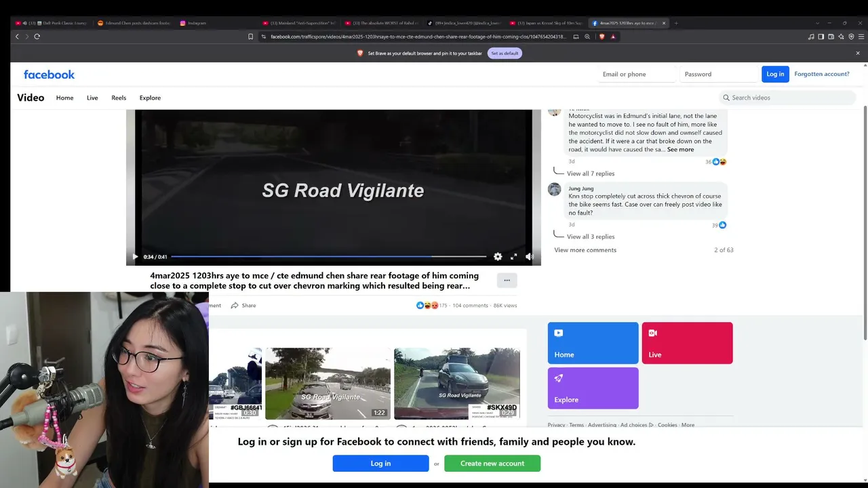Click the address bar URL
Screen dimensions: 868x488
point(418,37)
